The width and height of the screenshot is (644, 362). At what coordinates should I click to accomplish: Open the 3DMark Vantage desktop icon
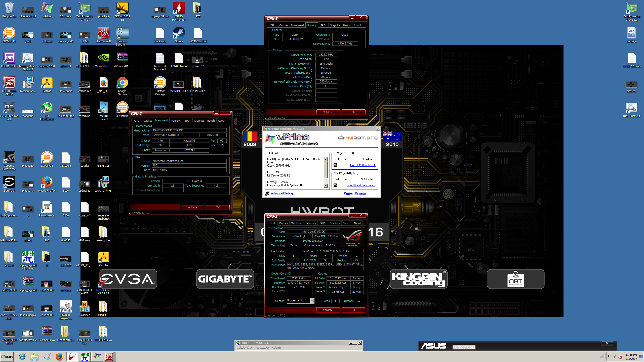pyautogui.click(x=160, y=86)
